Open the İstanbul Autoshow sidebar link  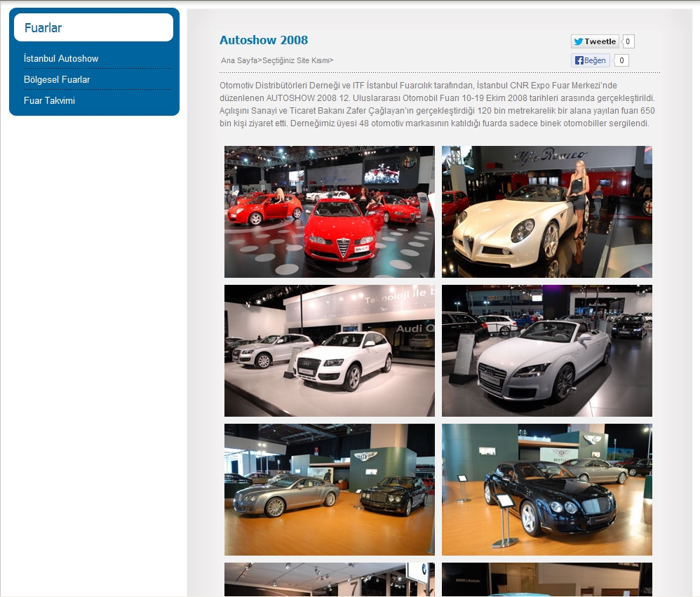(x=61, y=58)
